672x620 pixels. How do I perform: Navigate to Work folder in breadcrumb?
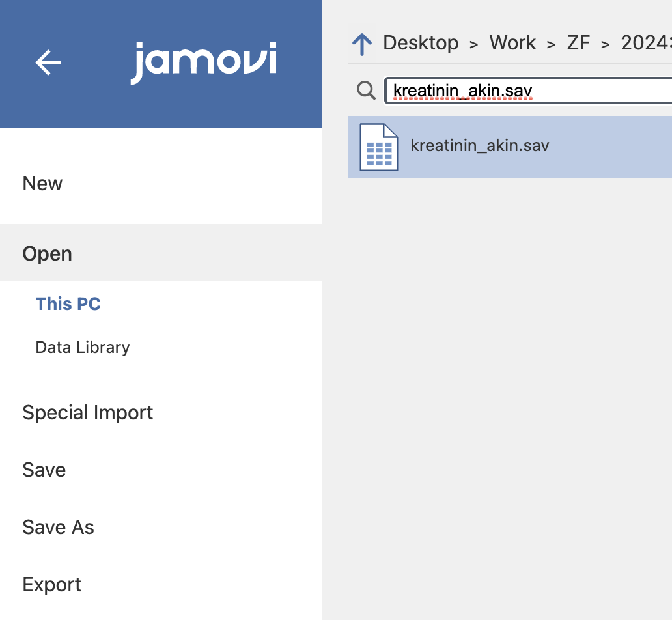click(x=512, y=43)
